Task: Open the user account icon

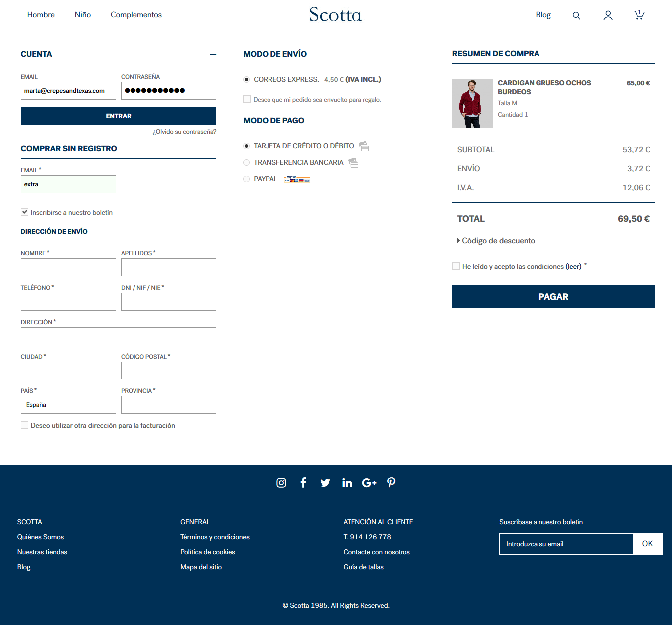Action: coord(608,16)
